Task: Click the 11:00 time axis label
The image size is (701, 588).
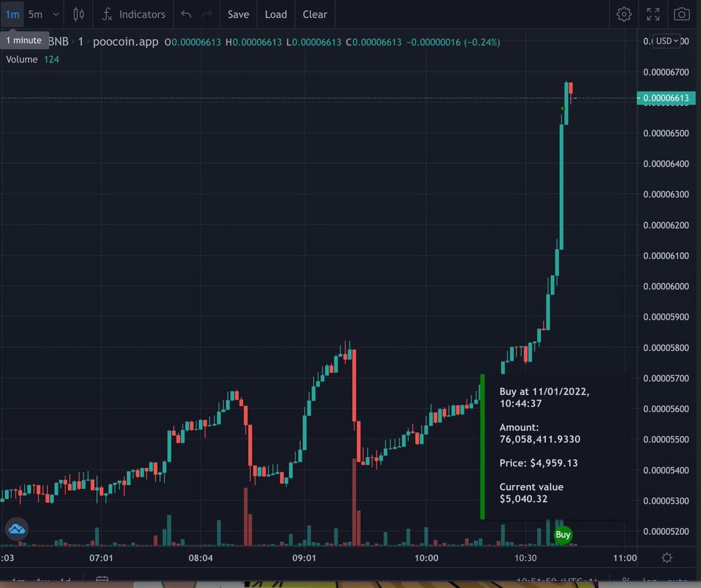Action: coord(625,558)
